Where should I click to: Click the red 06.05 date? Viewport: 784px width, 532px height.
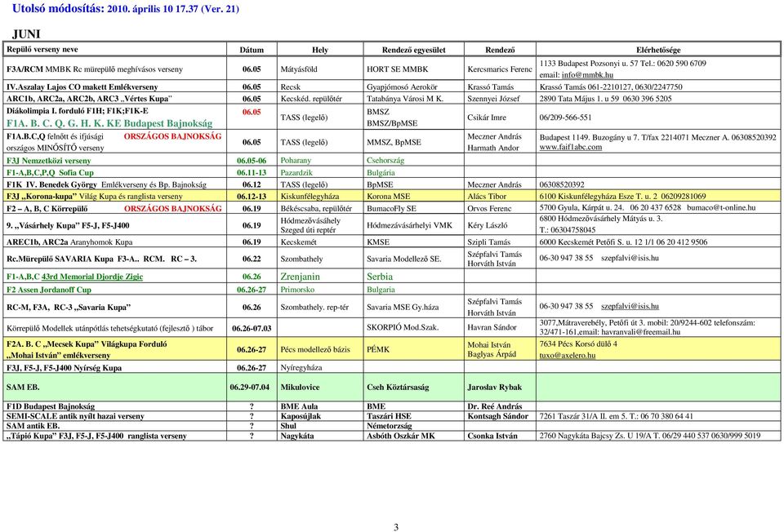(252, 112)
